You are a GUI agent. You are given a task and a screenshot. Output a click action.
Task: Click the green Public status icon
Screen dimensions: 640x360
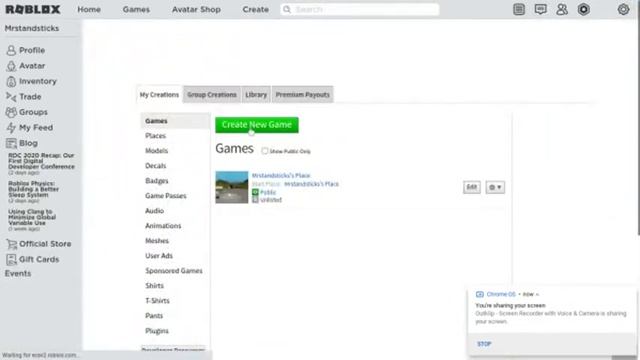pos(255,192)
